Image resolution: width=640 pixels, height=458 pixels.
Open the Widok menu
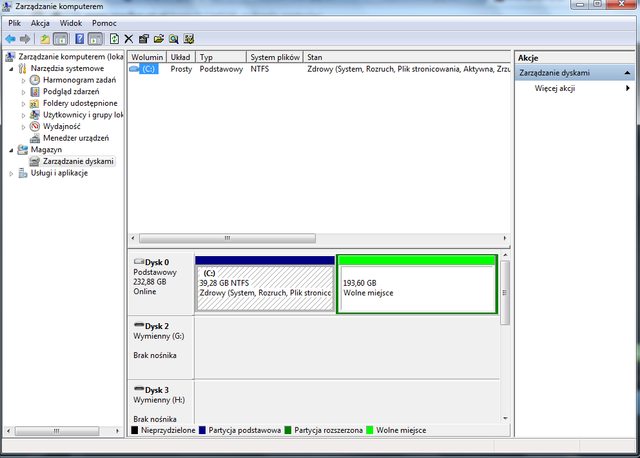tap(71, 23)
